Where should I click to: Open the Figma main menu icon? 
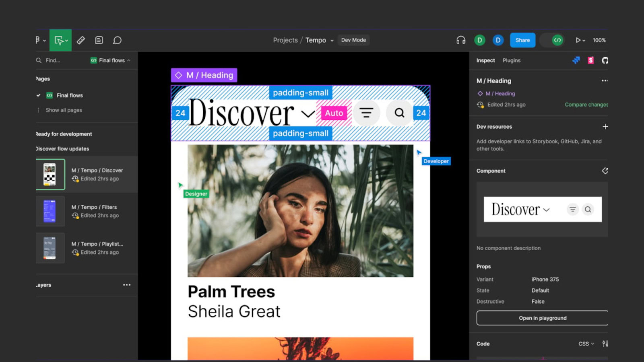pyautogui.click(x=38, y=40)
